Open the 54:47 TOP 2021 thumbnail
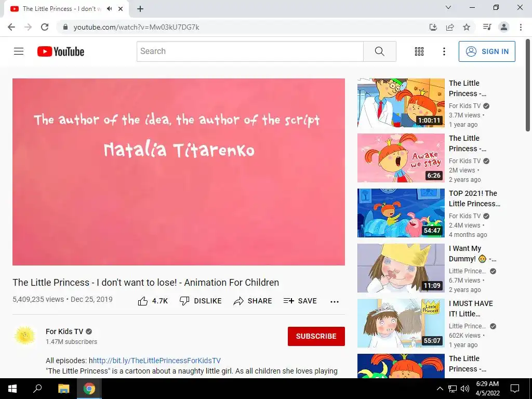532x399 pixels. tap(401, 213)
